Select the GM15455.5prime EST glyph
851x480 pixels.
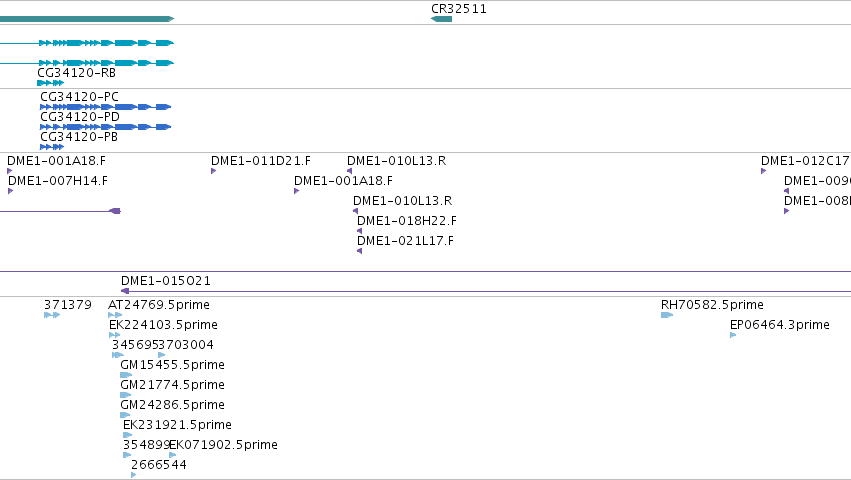pyautogui.click(x=126, y=375)
